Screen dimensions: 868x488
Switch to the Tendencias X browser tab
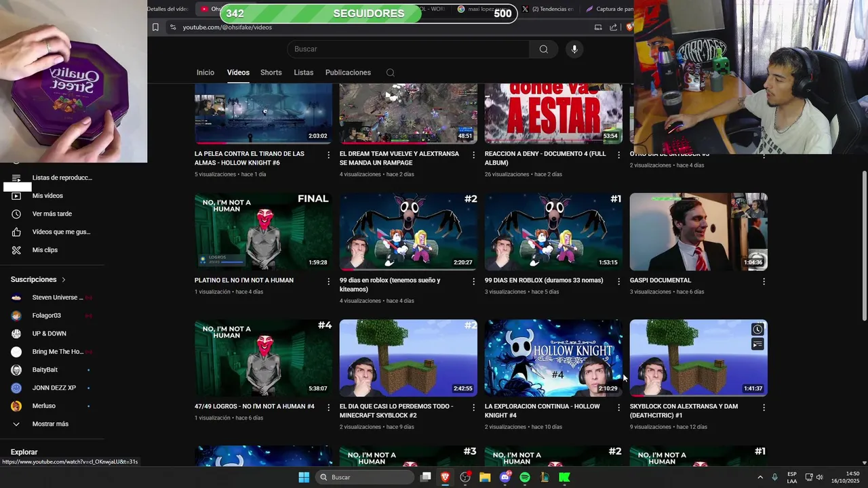click(x=548, y=9)
